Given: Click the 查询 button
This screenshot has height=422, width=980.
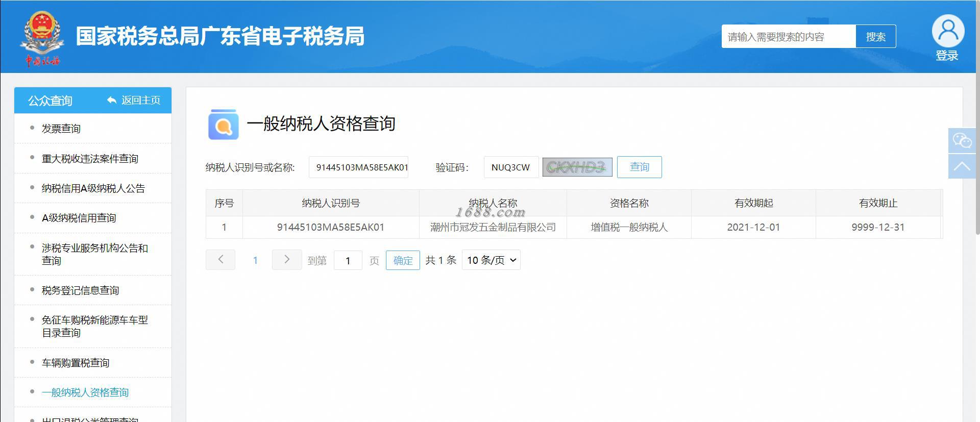Looking at the screenshot, I should [639, 167].
